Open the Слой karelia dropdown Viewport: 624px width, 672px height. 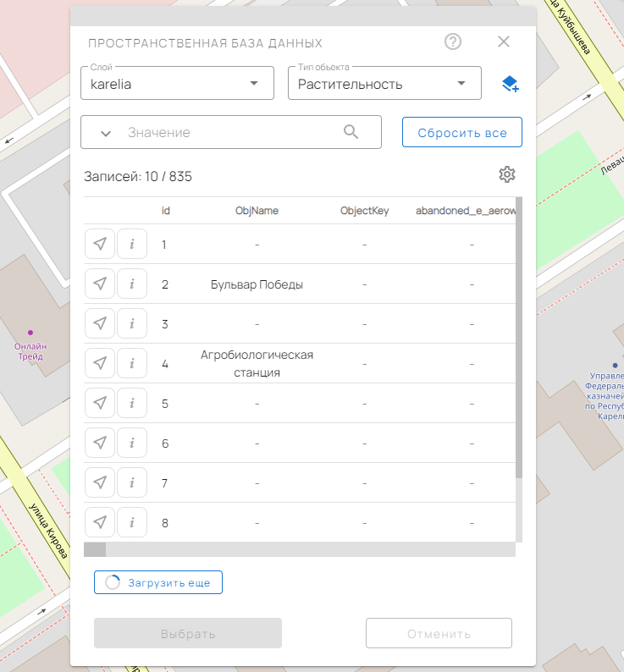click(x=177, y=84)
